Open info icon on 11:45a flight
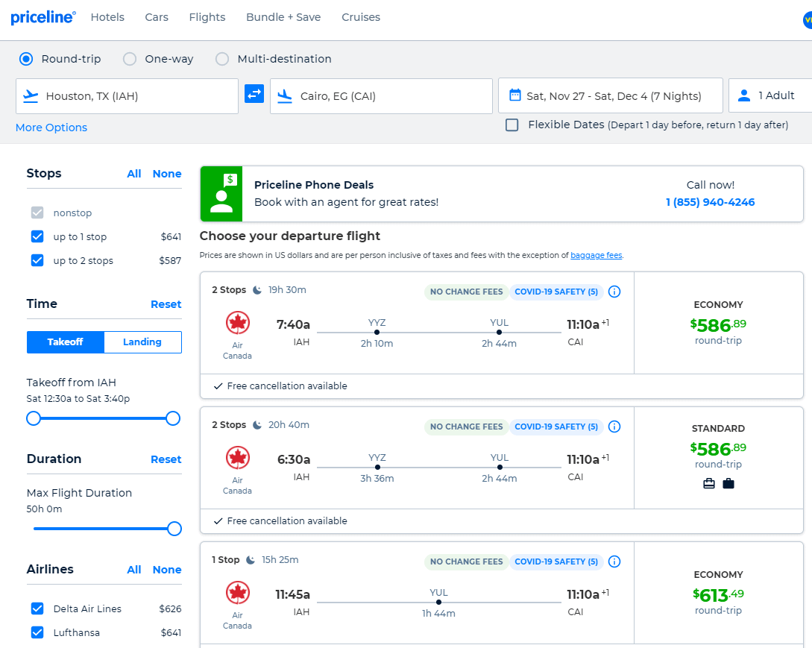This screenshot has width=812, height=648. point(614,562)
